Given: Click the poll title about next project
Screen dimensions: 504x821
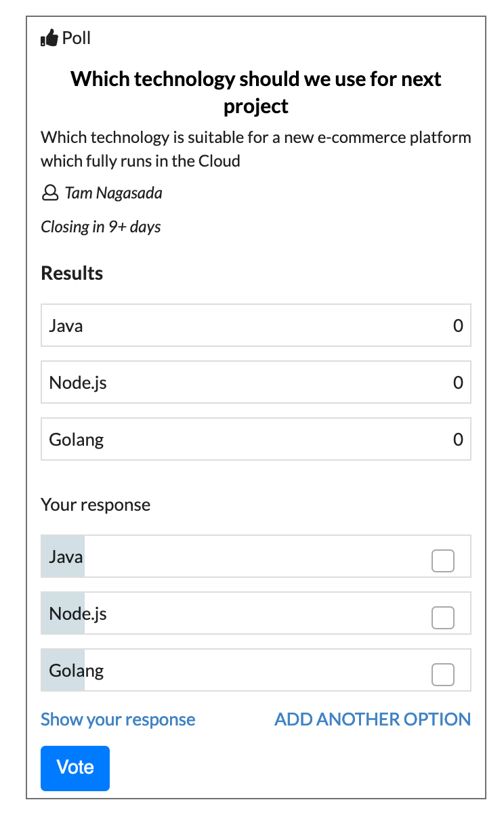Looking at the screenshot, I should pyautogui.click(x=256, y=92).
